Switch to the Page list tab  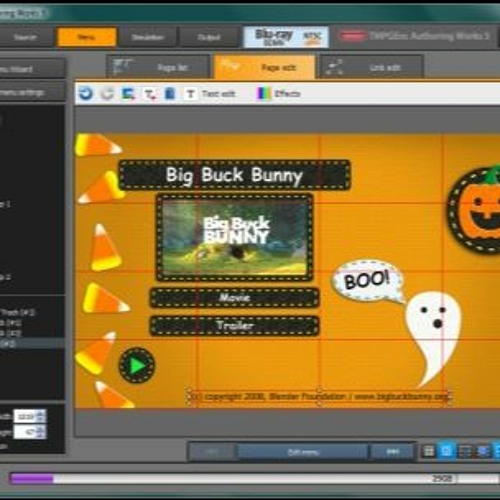tap(158, 67)
